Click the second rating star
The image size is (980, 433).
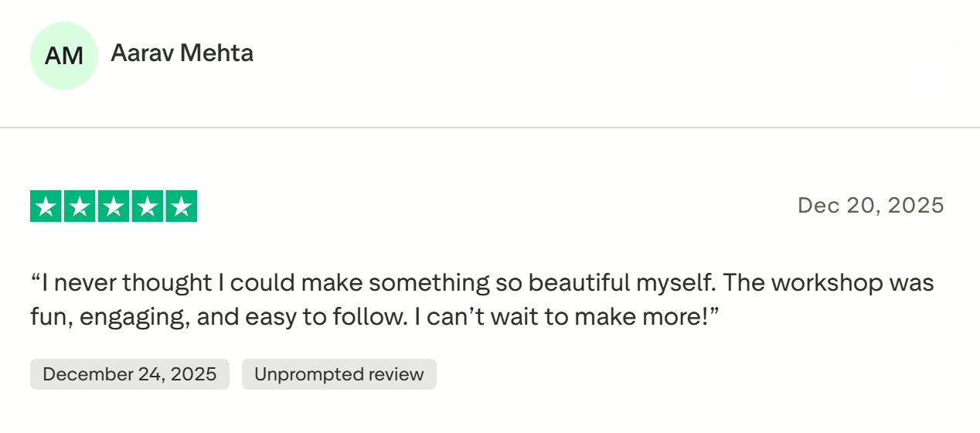pyautogui.click(x=80, y=206)
